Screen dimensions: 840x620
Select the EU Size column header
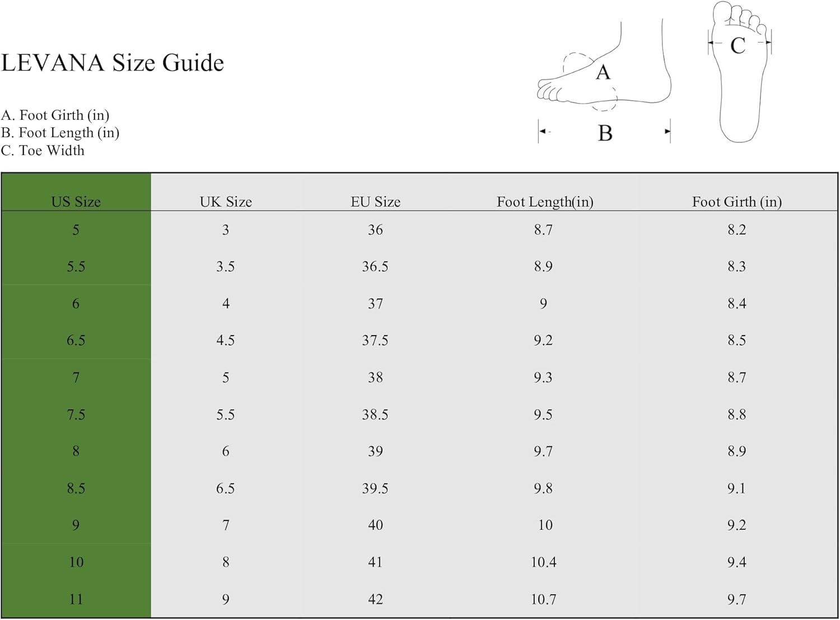(375, 202)
